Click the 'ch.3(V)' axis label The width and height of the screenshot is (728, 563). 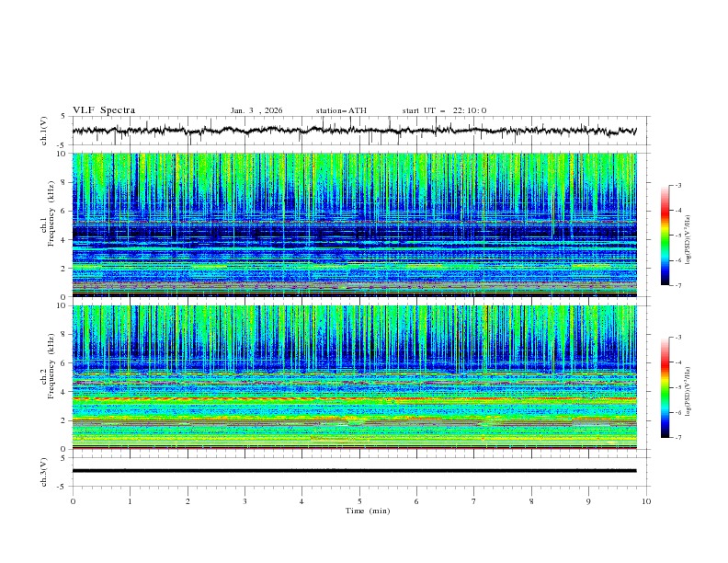pos(44,472)
